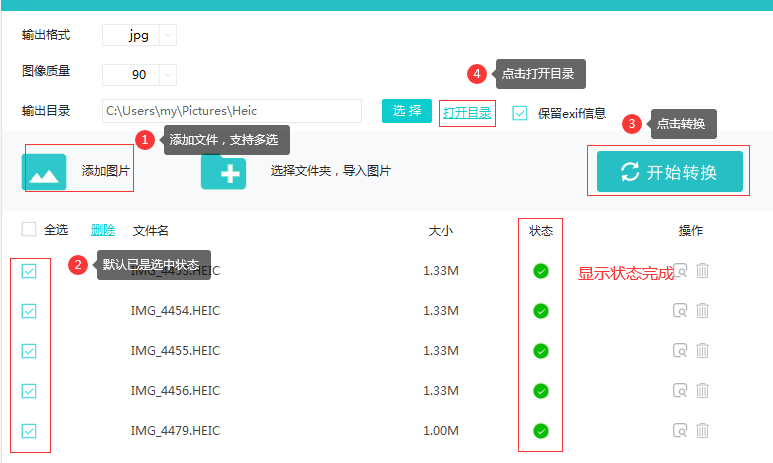Delete IMG_4479.HEIC using its trash icon
The width and height of the screenshot is (773, 463).
point(703,430)
